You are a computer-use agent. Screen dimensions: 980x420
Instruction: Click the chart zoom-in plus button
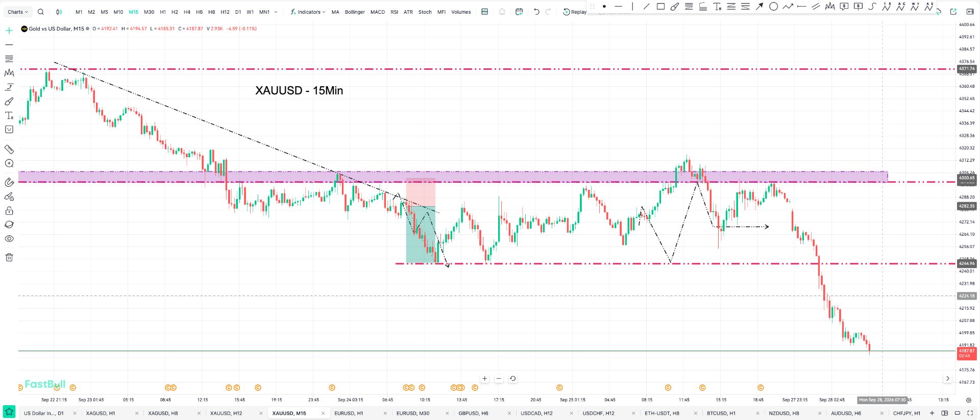[485, 379]
